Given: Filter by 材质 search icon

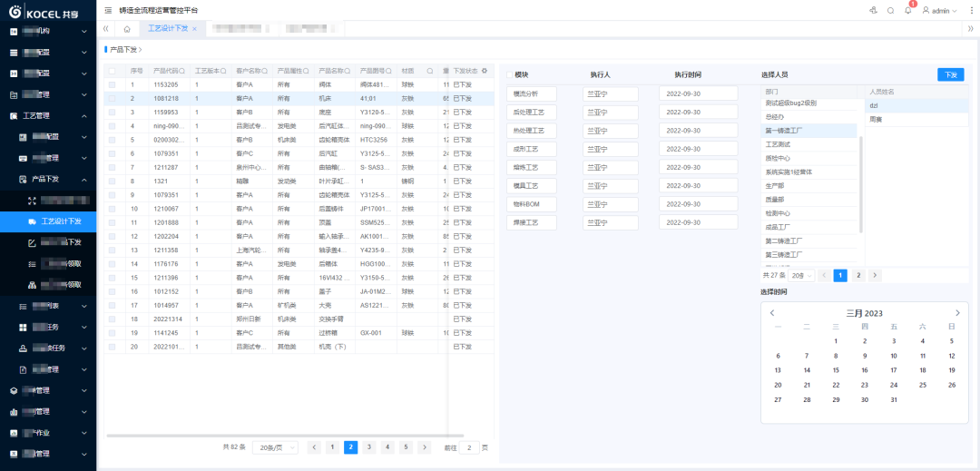Looking at the screenshot, I should [430, 71].
